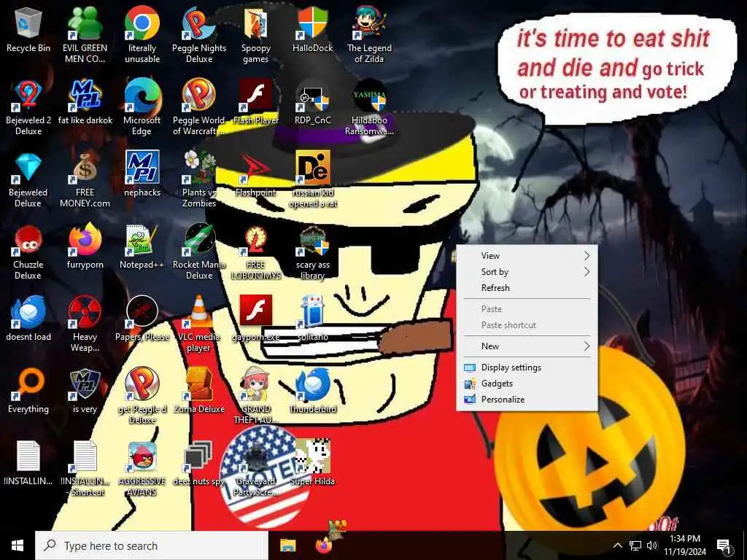Open Display settings from context menu

pos(527,367)
